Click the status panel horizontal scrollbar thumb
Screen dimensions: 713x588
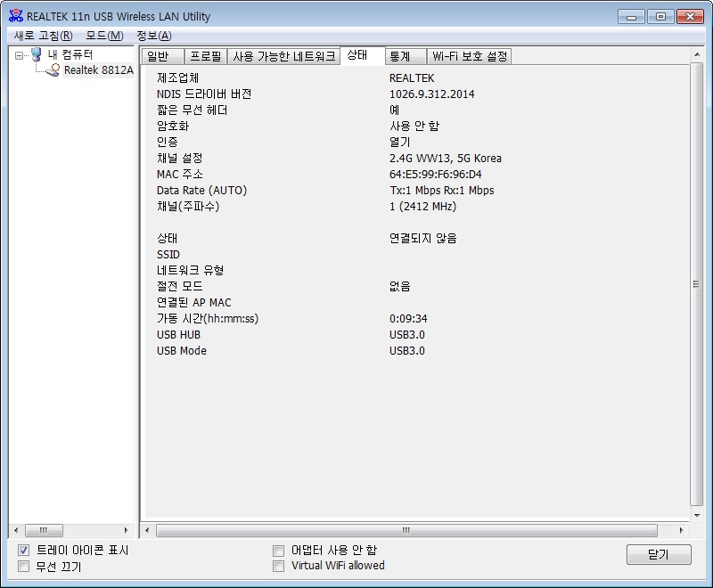pyautogui.click(x=406, y=530)
